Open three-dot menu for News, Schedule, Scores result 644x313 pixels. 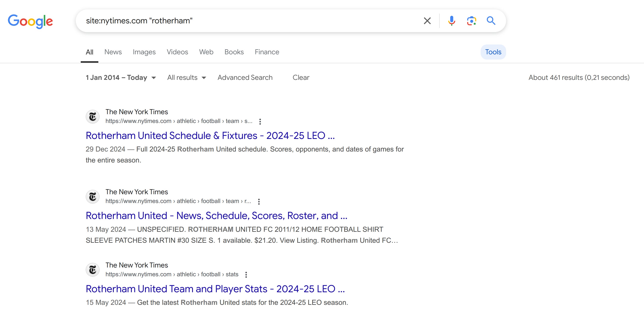coord(259,202)
